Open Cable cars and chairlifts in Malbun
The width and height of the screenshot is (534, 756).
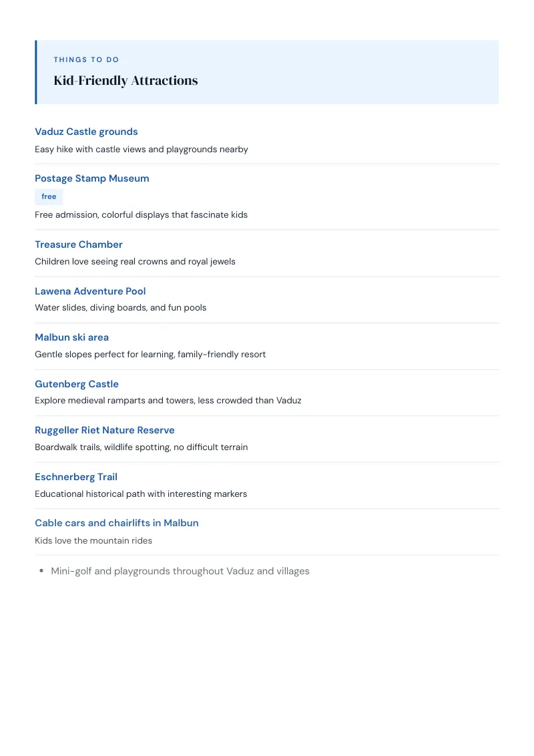117,523
